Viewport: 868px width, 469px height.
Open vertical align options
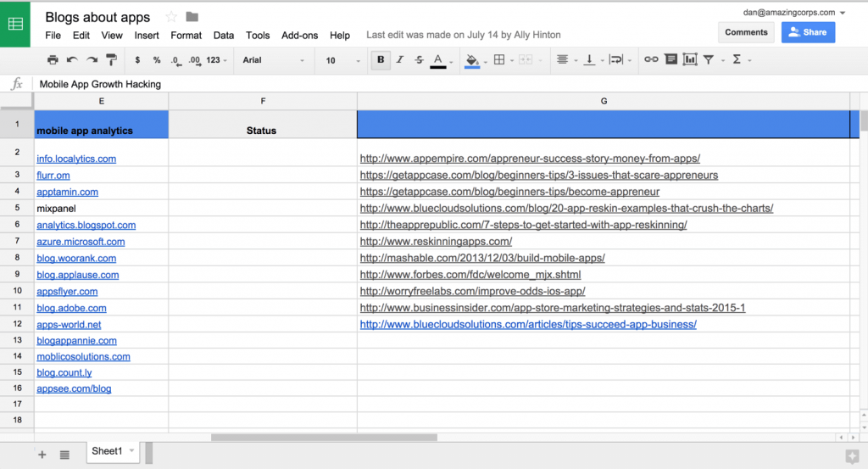point(589,60)
